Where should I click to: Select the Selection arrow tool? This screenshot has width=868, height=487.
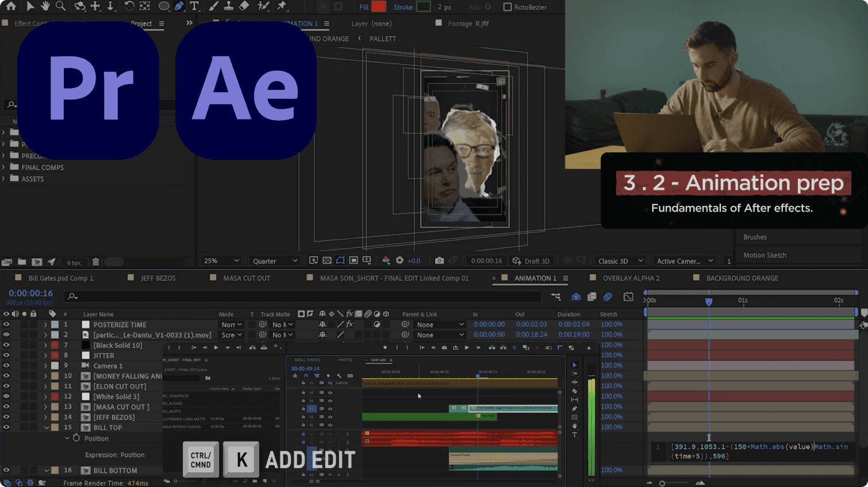30,6
